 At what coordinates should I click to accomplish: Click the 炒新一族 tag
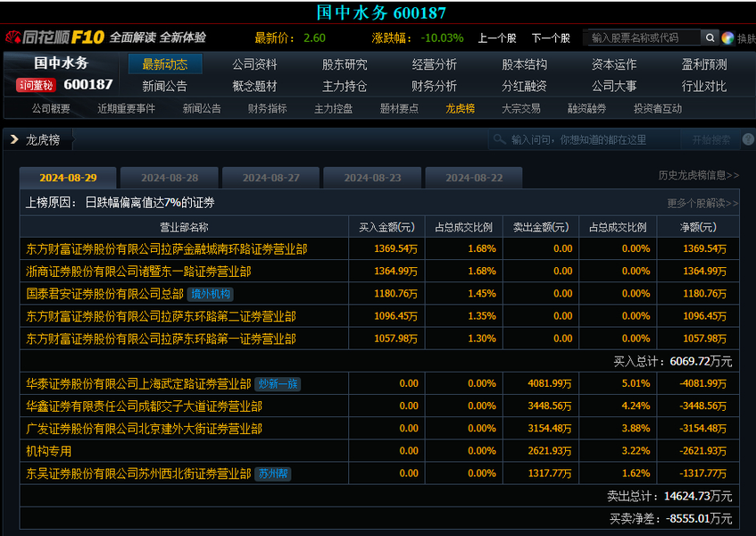[278, 384]
